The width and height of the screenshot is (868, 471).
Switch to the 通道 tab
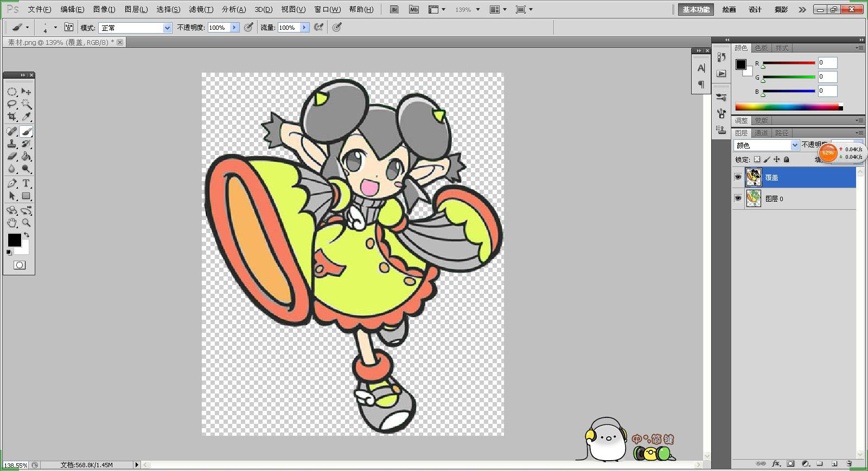(x=761, y=133)
